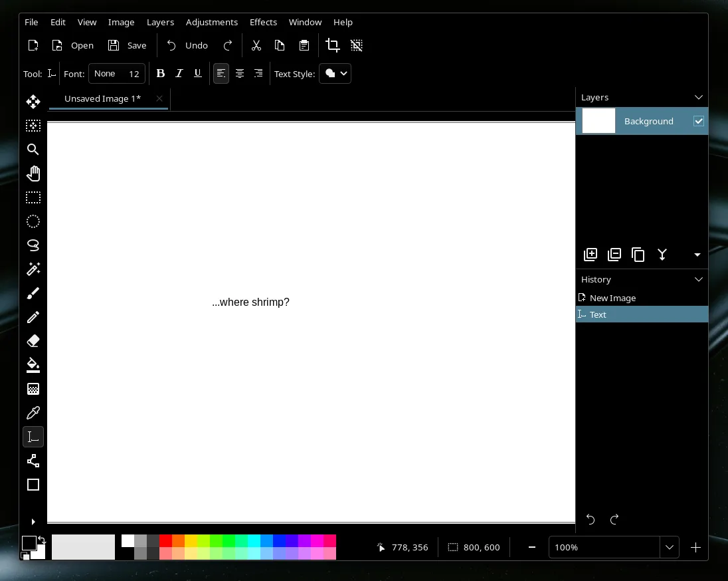The width and height of the screenshot is (728, 581).
Task: Open the Adjustments menu
Action: point(212,22)
